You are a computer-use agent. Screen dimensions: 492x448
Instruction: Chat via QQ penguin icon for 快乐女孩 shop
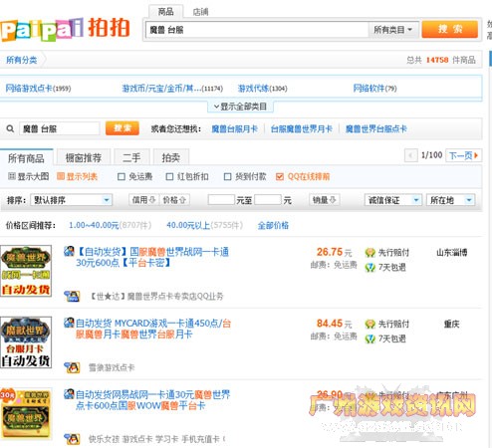[72, 439]
